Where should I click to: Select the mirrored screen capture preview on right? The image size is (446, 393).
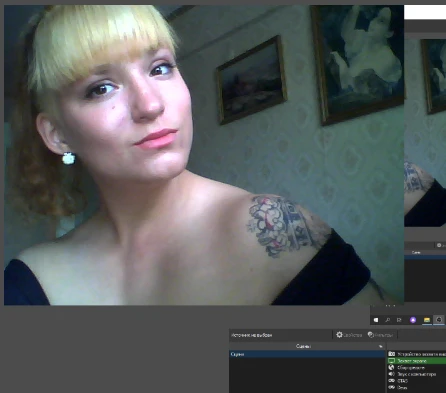pos(425,133)
